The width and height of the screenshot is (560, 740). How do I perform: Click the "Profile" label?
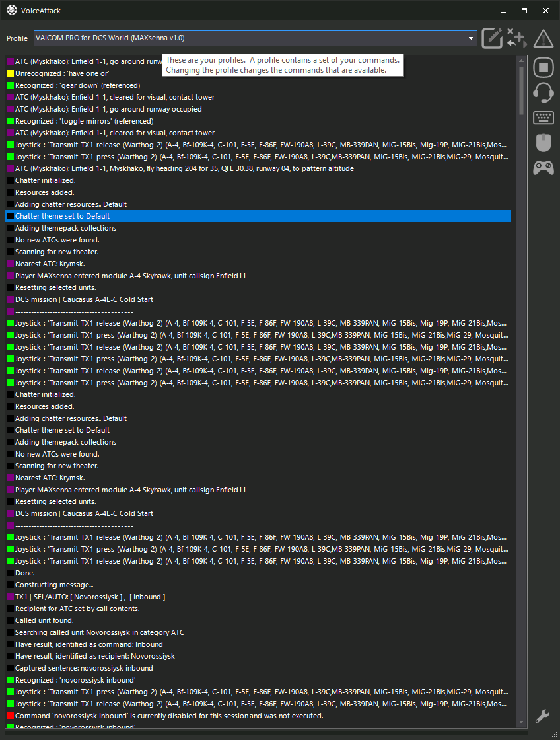(17, 38)
